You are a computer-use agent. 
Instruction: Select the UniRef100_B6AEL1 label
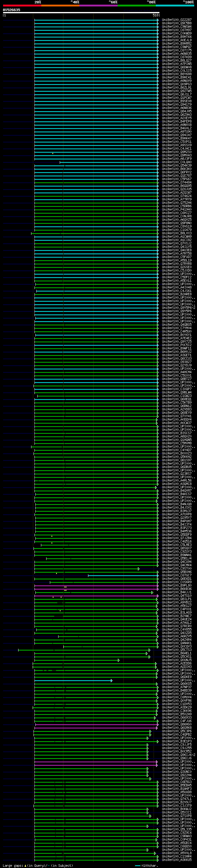point(176,653)
